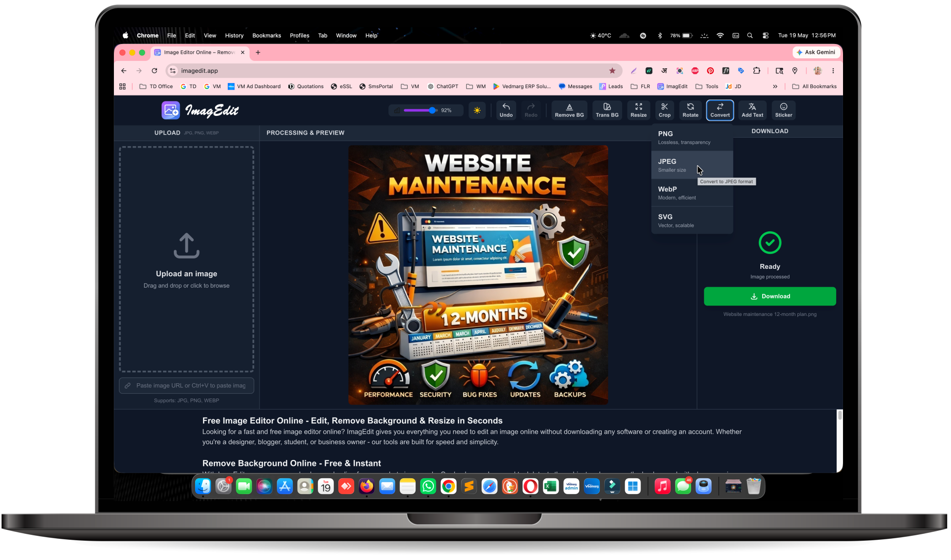Image resolution: width=951 pixels, height=560 pixels.
Task: Open Spotlight search in menu bar
Action: click(x=750, y=36)
